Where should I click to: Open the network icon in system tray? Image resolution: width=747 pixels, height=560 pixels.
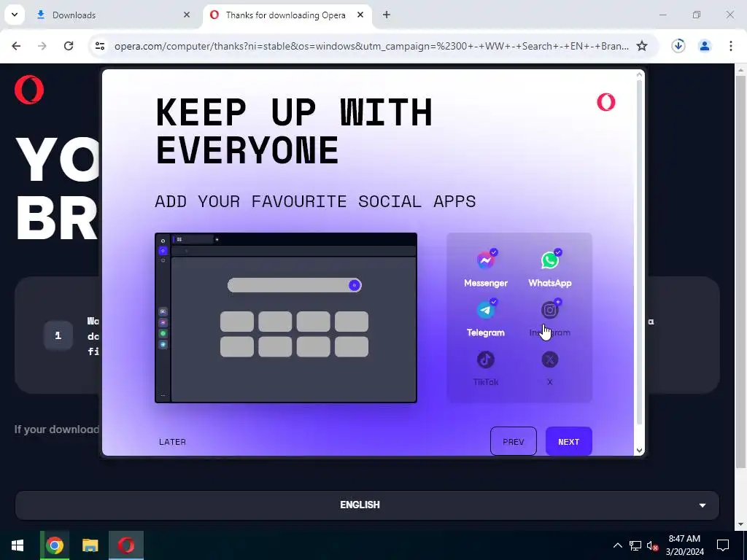coord(635,545)
